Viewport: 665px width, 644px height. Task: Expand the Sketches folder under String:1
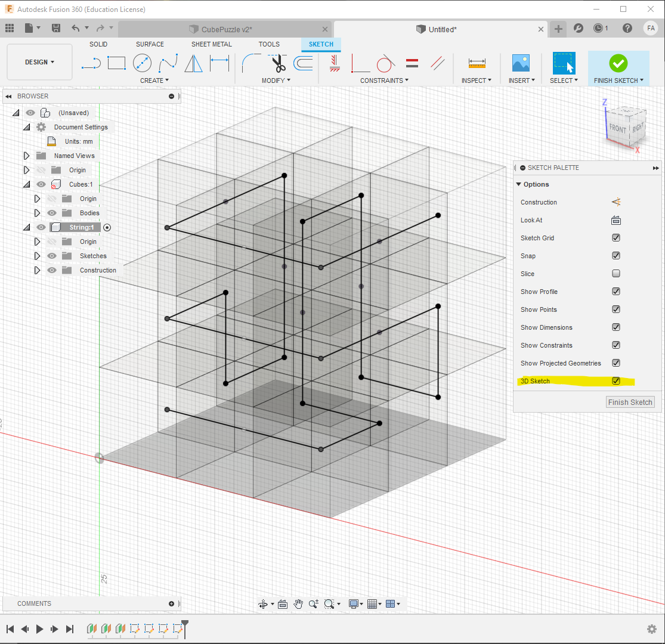coord(38,255)
